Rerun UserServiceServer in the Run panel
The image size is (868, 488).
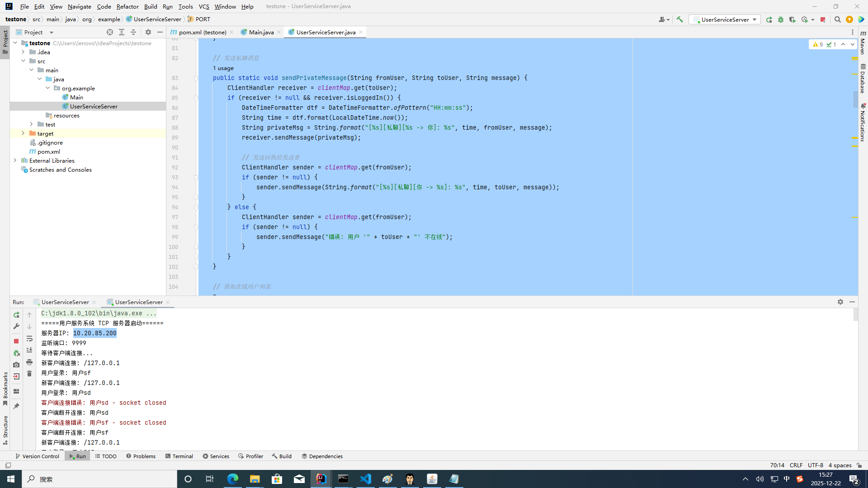click(x=16, y=315)
